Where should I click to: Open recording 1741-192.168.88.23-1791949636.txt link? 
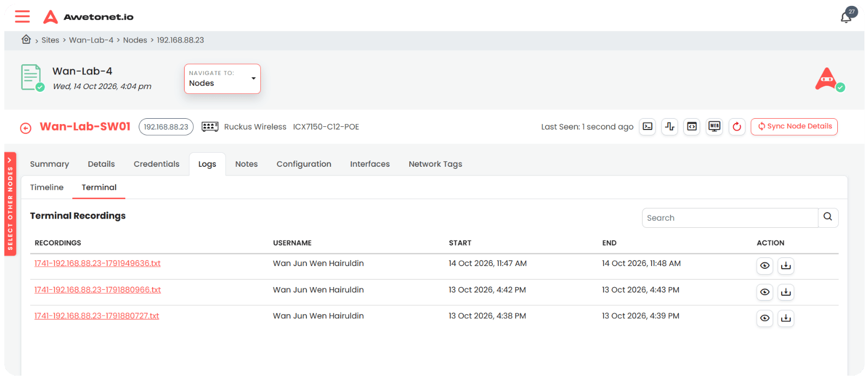(98, 263)
